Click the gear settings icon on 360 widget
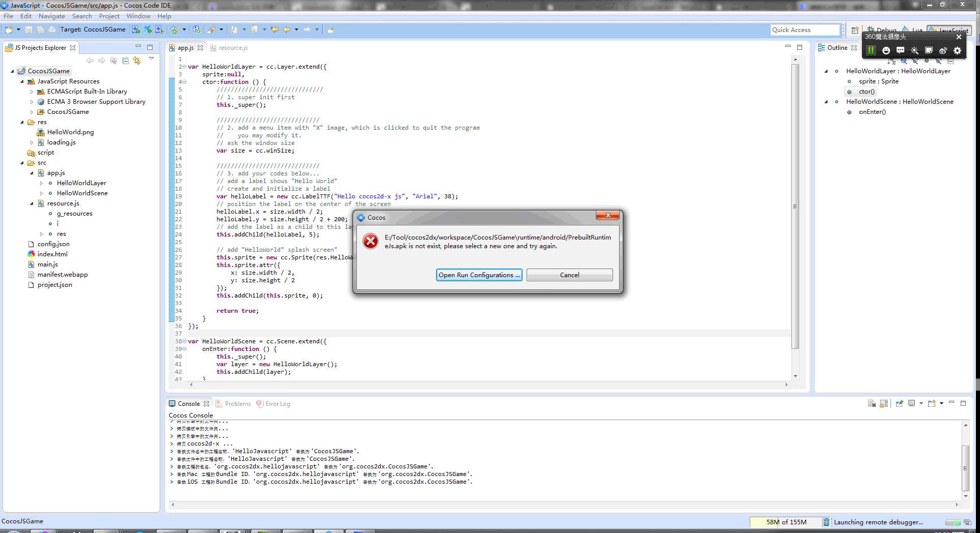 957,50
